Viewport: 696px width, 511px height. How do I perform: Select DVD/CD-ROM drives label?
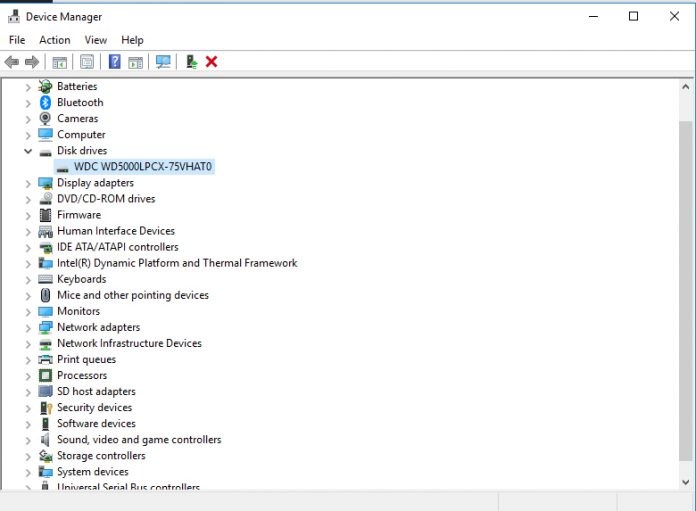pyautogui.click(x=106, y=199)
